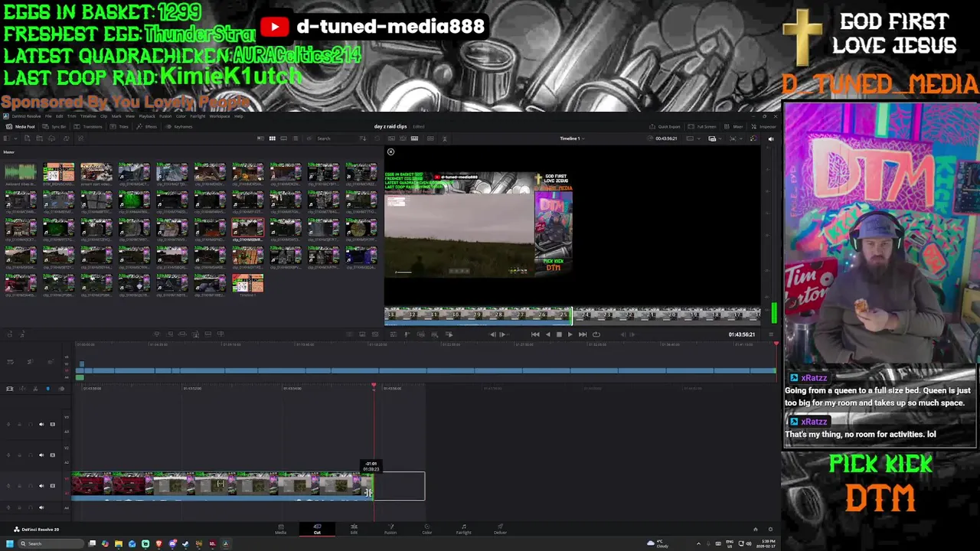Click the Place on Top icon

coord(207,334)
